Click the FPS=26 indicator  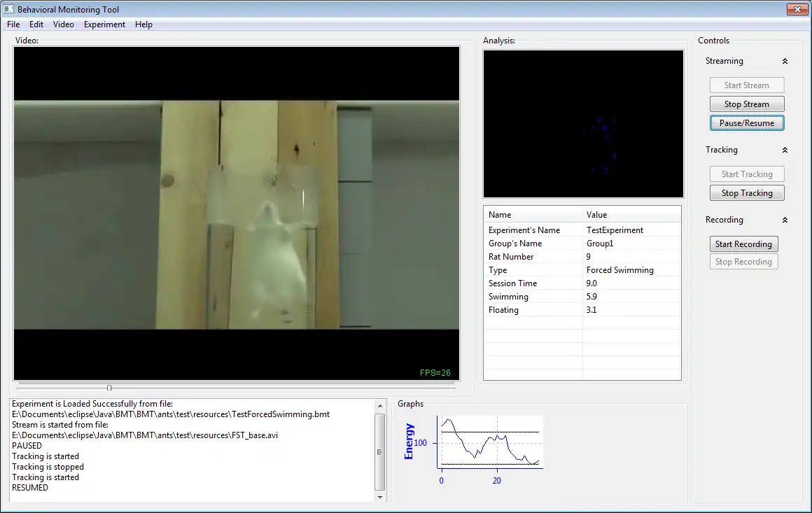435,373
